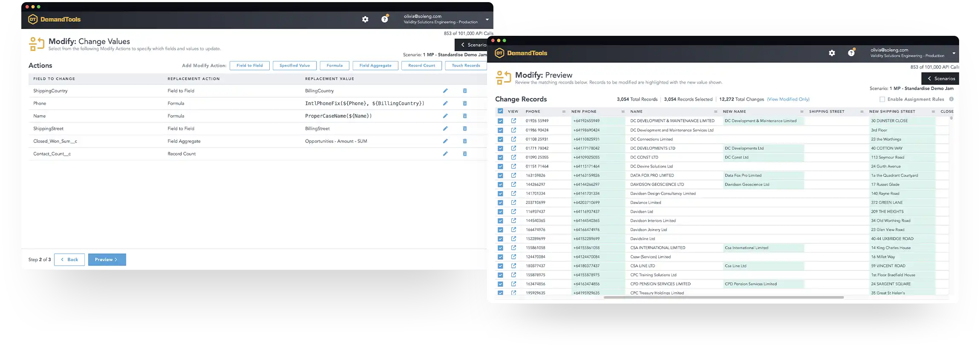Open record view for DC Connections Limited
This screenshot has height=354, width=980.
(x=513, y=139)
